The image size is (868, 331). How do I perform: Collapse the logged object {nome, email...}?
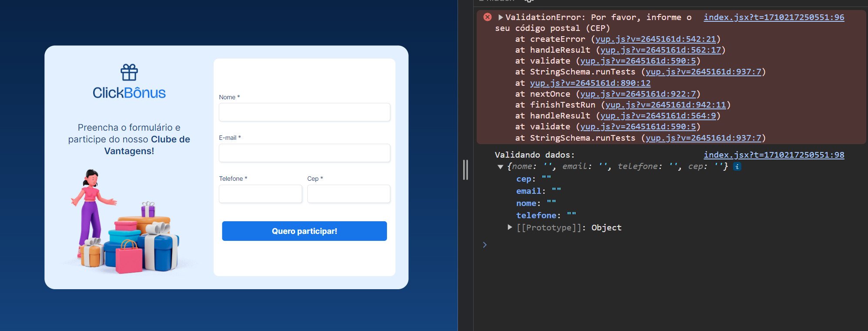coord(501,166)
